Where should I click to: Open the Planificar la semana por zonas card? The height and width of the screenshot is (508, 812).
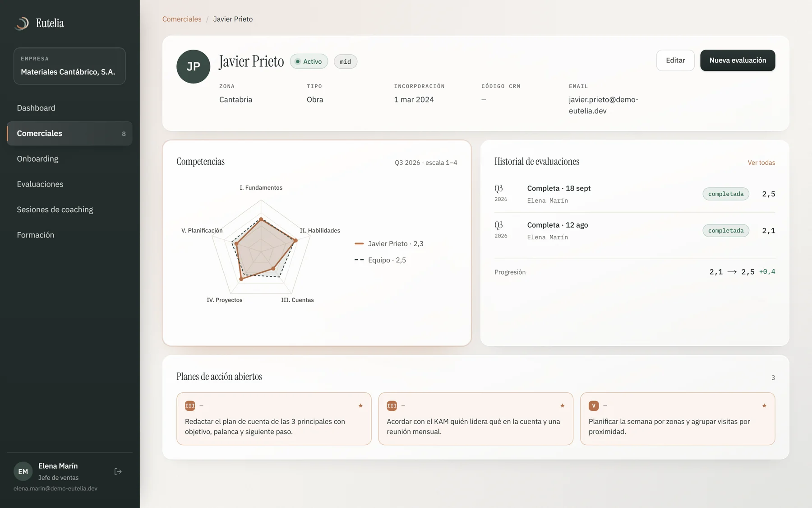point(678,419)
